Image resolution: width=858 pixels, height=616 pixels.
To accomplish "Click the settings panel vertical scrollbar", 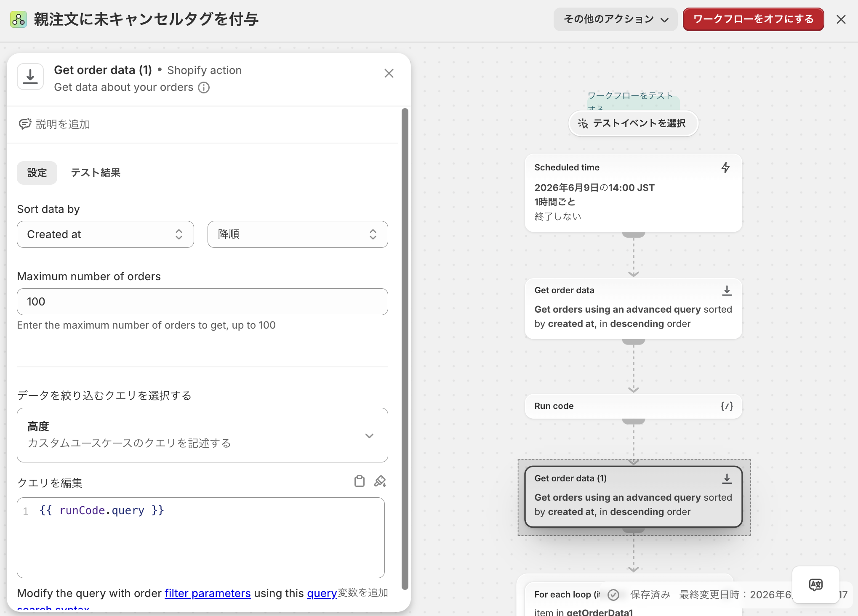I will point(405,349).
